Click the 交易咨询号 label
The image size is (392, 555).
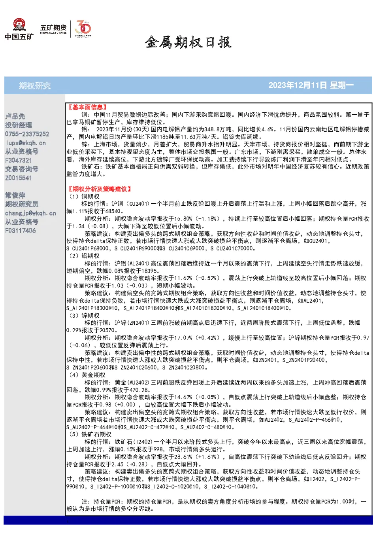click(x=22, y=169)
